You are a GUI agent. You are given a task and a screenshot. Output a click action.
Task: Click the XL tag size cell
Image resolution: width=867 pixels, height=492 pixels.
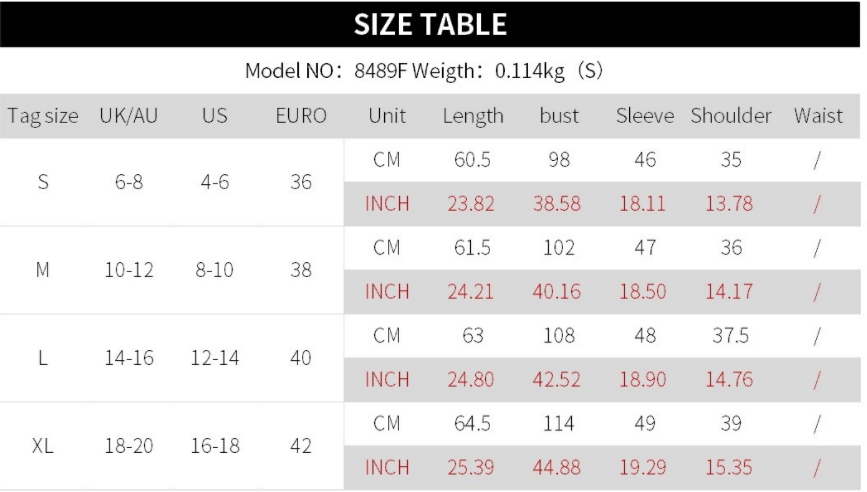click(42, 445)
